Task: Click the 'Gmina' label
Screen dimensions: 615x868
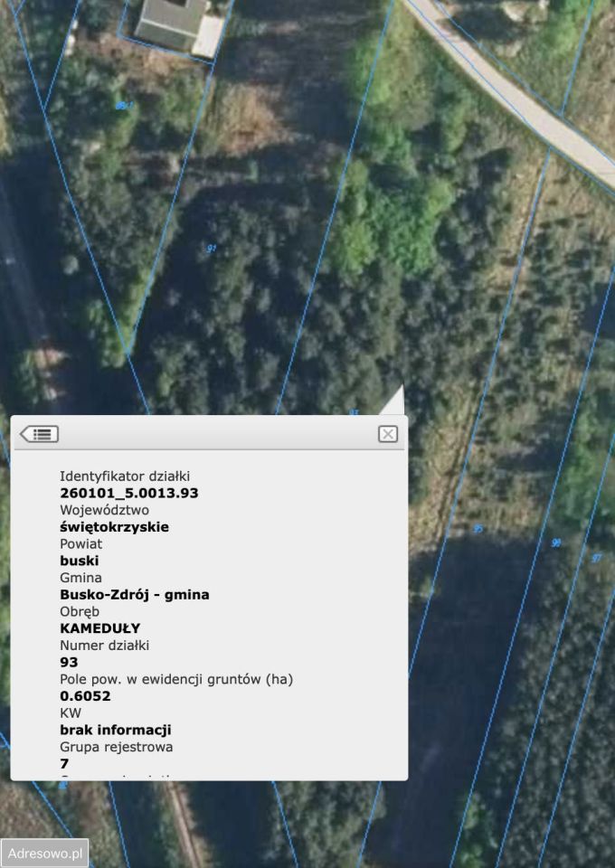Action: click(x=80, y=578)
